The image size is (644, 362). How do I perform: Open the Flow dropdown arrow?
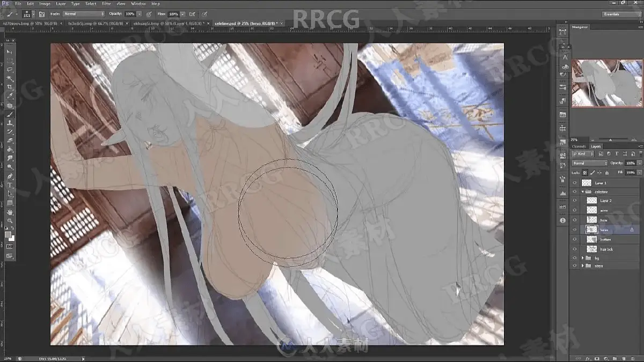[183, 13]
